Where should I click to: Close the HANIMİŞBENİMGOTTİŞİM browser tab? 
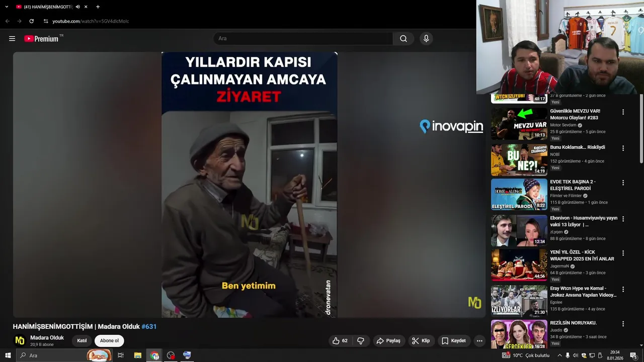click(x=86, y=7)
